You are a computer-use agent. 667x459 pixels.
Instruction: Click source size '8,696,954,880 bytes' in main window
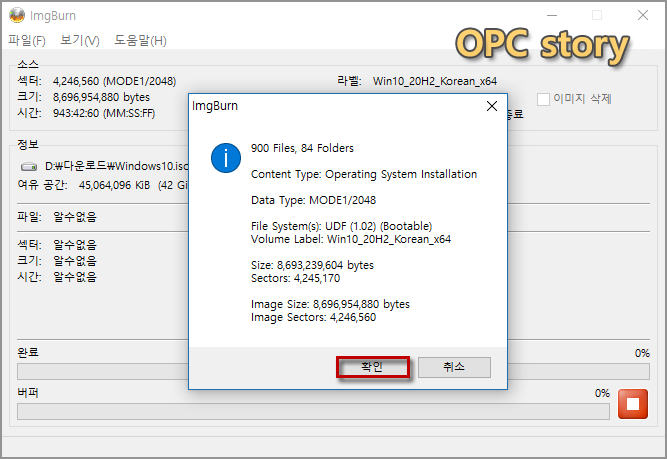pyautogui.click(x=101, y=97)
